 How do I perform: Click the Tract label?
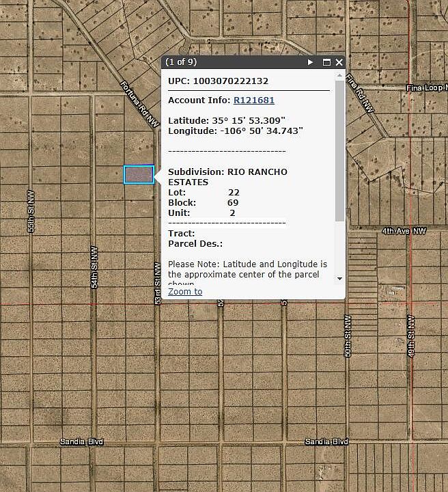pyautogui.click(x=181, y=234)
